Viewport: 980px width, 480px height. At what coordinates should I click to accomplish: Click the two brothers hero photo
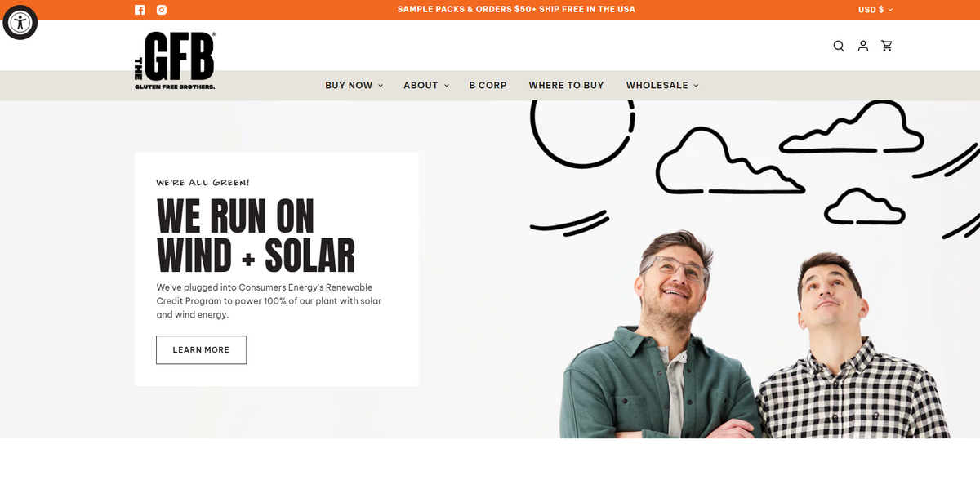coord(754,335)
